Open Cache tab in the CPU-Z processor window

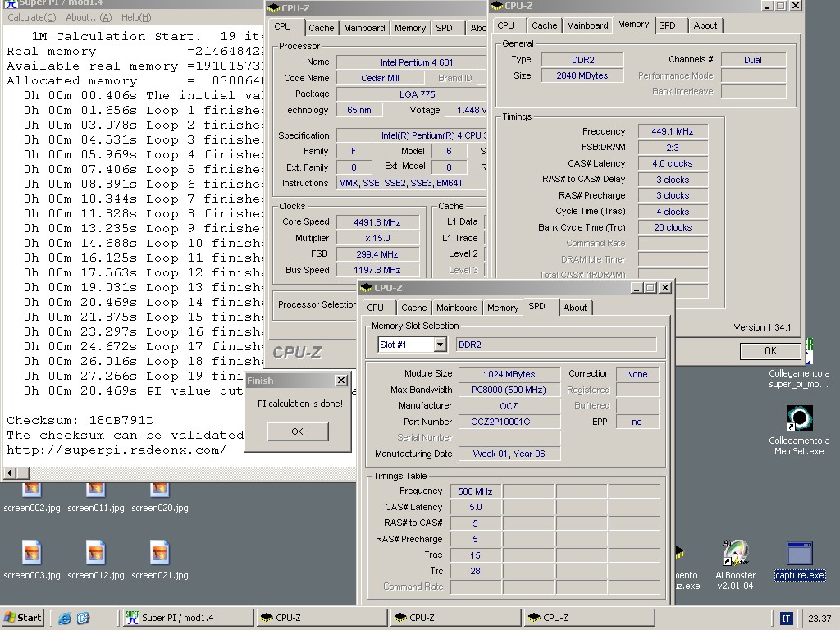pos(322,28)
